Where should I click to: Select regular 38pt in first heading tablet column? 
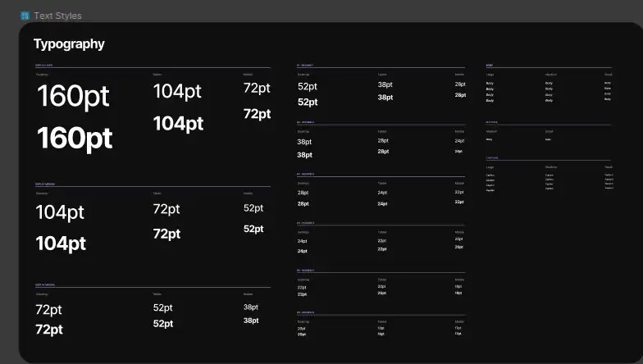click(385, 84)
